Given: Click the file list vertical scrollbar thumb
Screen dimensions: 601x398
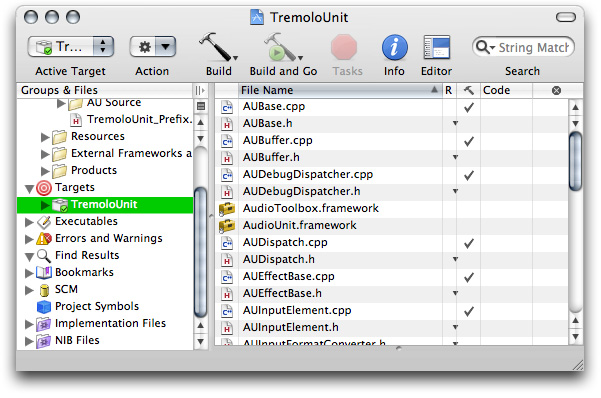Looking at the screenshot, I should 575,161.
